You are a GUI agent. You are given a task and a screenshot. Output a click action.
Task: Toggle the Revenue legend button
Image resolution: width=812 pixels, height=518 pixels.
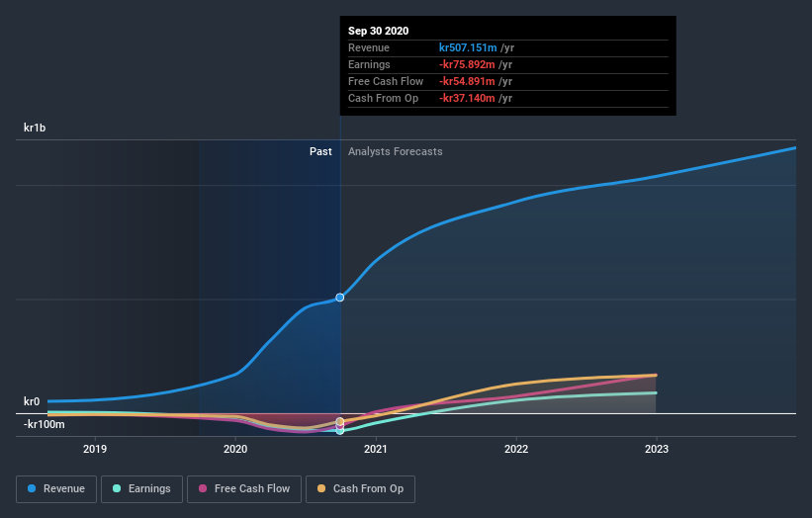56,489
